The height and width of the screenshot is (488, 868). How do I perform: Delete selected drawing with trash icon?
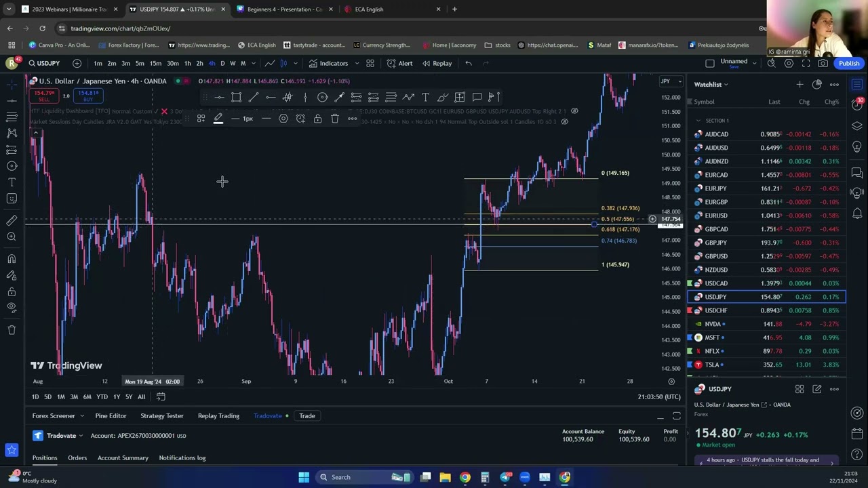[335, 119]
